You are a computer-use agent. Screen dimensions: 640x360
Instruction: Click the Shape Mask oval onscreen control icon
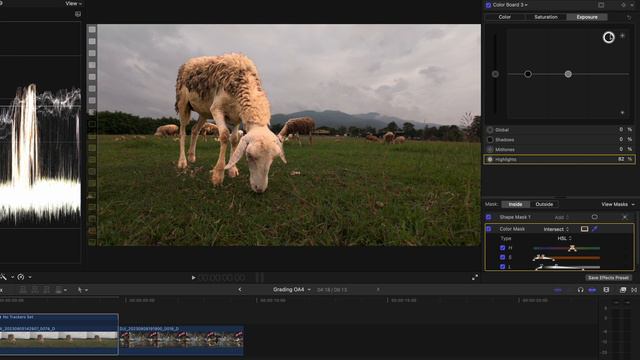pyautogui.click(x=594, y=217)
